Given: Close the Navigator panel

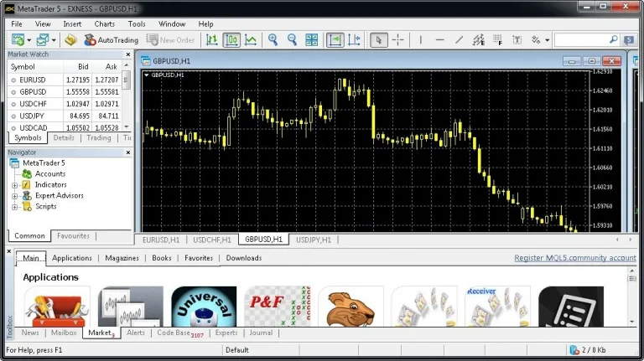Looking at the screenshot, I should [128, 152].
